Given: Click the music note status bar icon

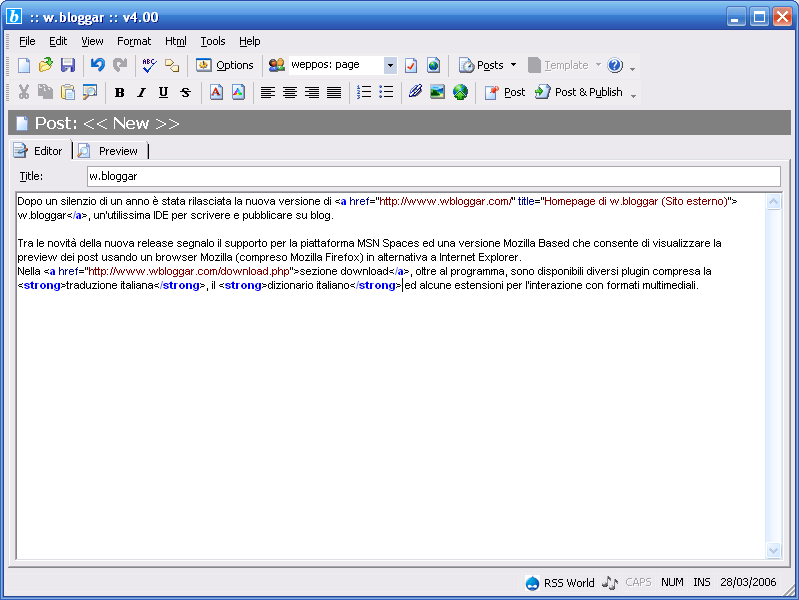Looking at the screenshot, I should click(609, 583).
